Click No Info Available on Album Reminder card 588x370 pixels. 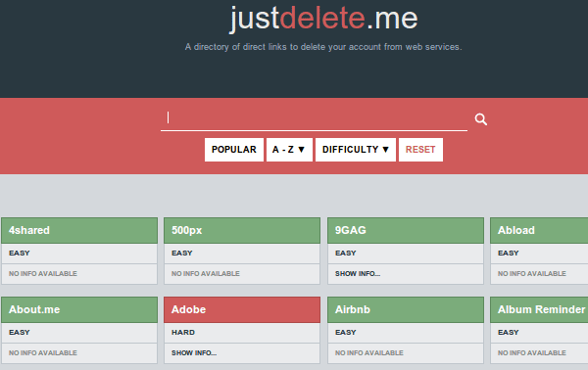pos(532,353)
